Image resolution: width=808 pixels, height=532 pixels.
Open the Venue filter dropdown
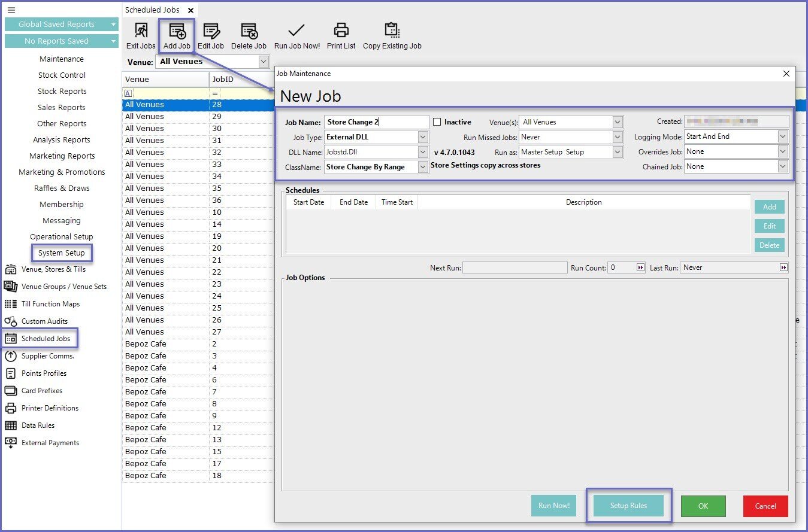tap(264, 62)
